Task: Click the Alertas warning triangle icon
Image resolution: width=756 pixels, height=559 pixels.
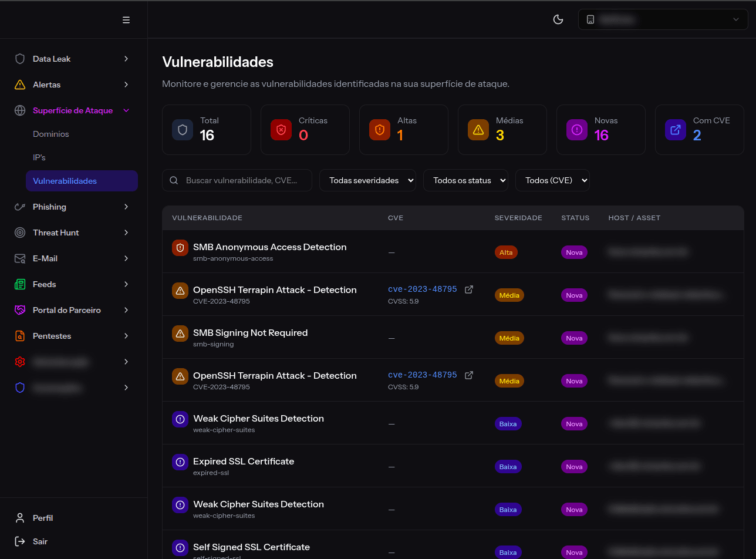Action: [x=20, y=85]
